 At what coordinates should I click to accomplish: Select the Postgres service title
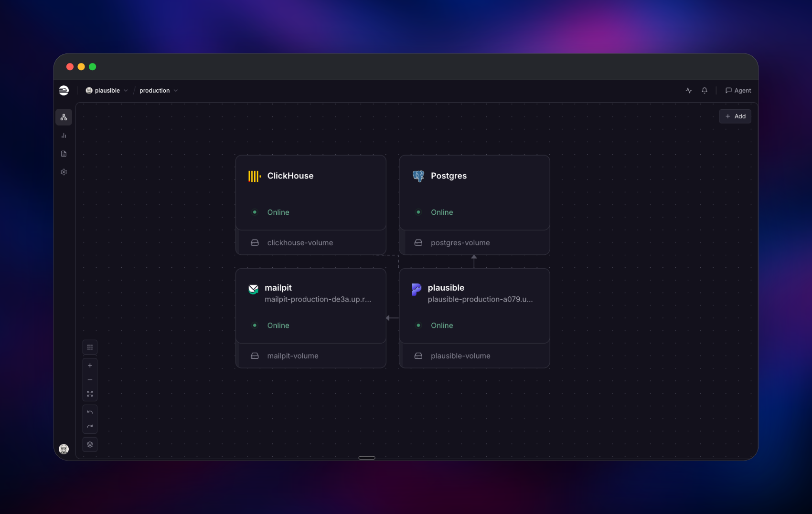(449, 176)
